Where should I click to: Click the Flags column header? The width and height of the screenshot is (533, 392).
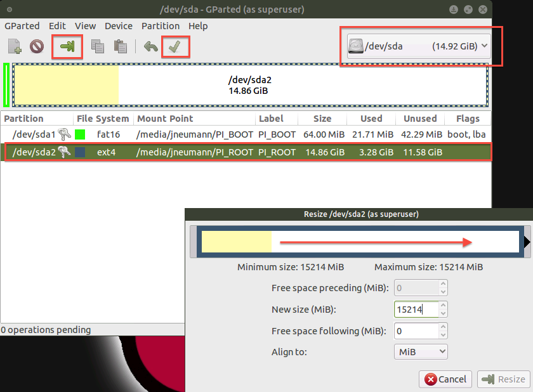(x=468, y=118)
